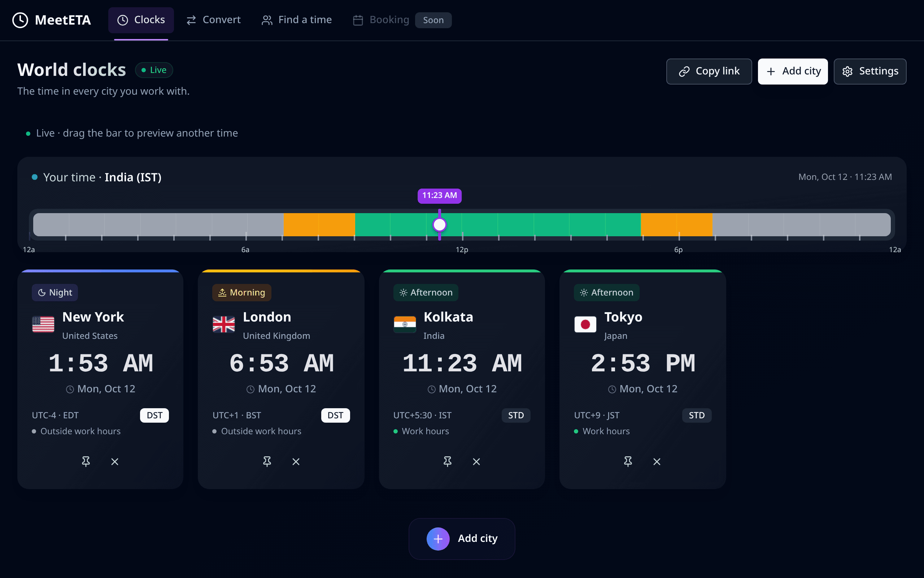
Task: Pin the Kolkata clock card
Action: coord(448,461)
